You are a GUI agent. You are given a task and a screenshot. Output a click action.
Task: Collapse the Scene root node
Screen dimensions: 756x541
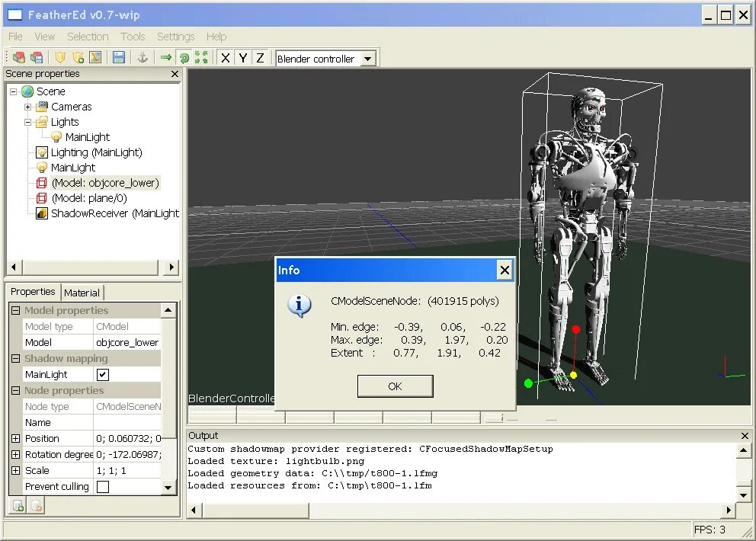13,91
